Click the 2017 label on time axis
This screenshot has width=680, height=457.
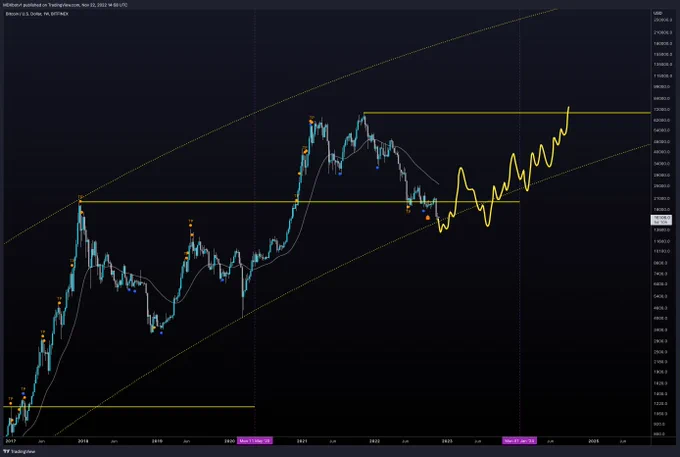pyautogui.click(x=10, y=441)
